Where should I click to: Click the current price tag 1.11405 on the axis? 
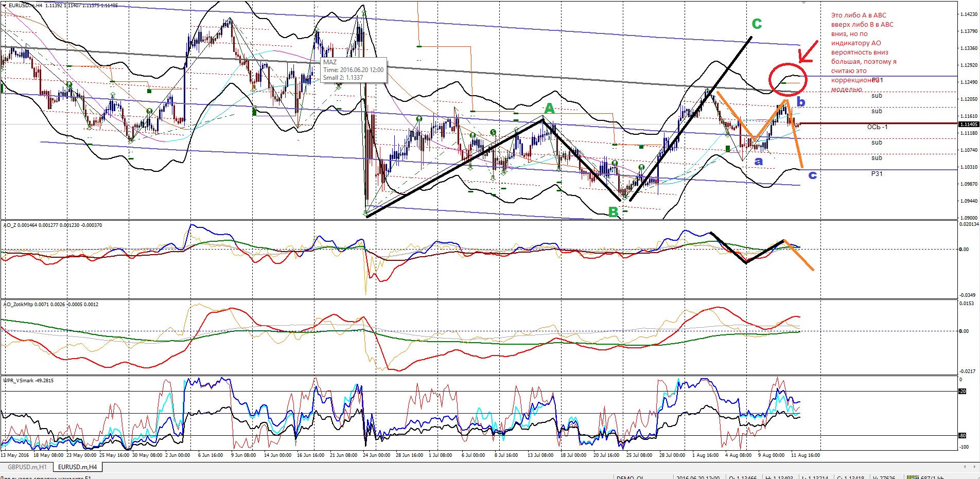click(x=968, y=124)
